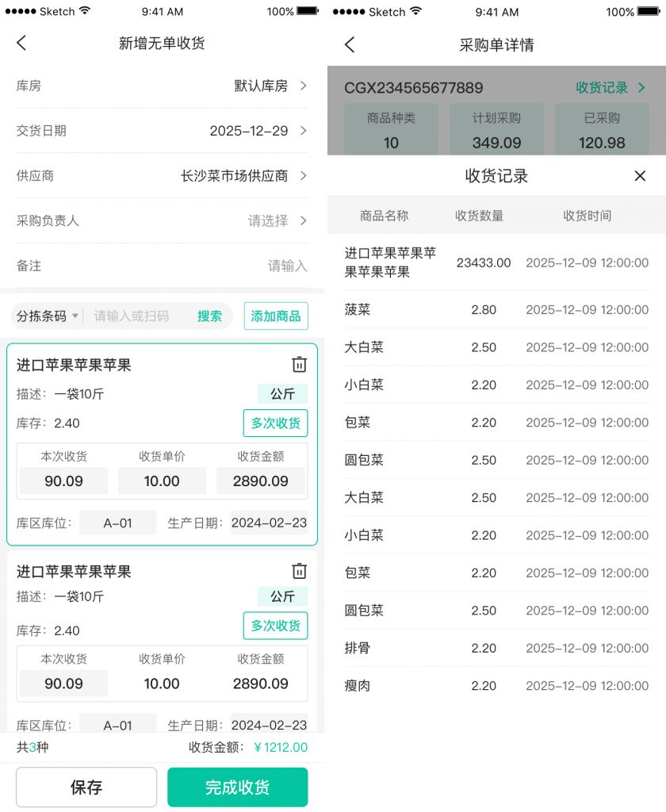Tap the 备注 remarks input field
666x812 pixels.
coord(238,266)
